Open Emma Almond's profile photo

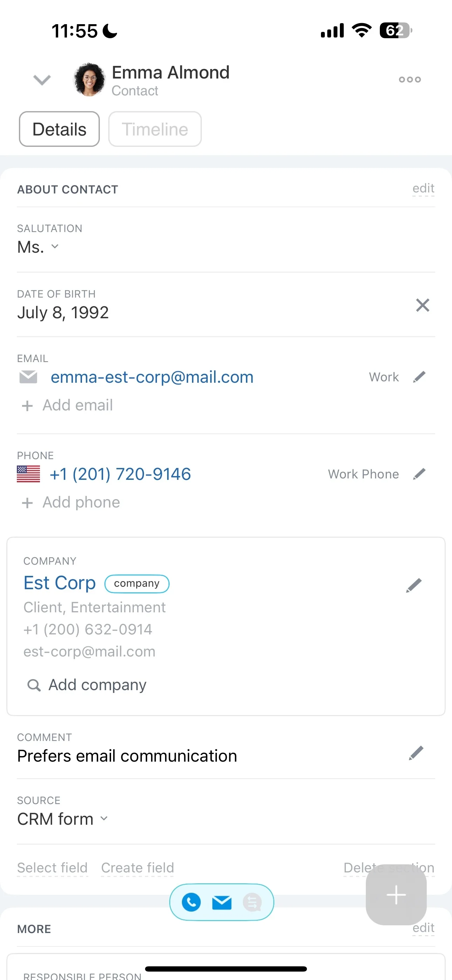tap(89, 80)
